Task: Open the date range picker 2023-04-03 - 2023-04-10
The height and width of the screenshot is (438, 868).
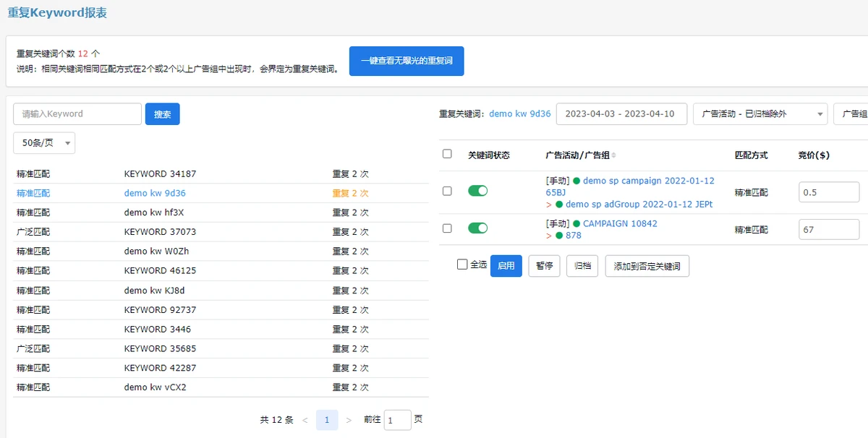Action: [621, 114]
